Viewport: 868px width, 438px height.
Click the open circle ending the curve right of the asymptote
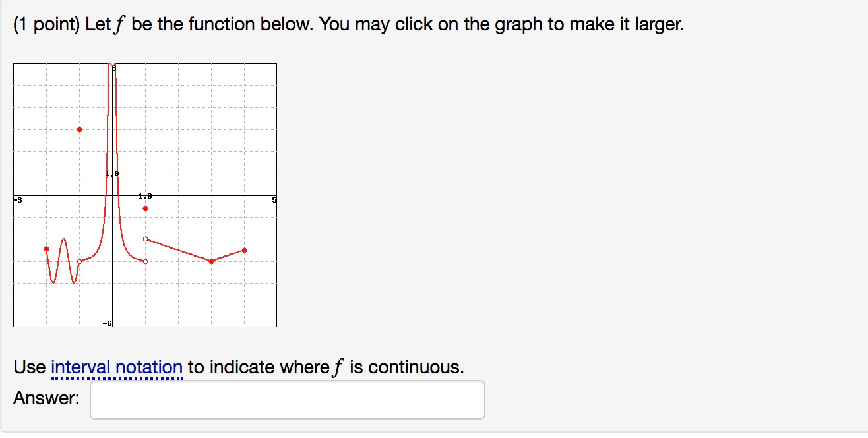(146, 261)
